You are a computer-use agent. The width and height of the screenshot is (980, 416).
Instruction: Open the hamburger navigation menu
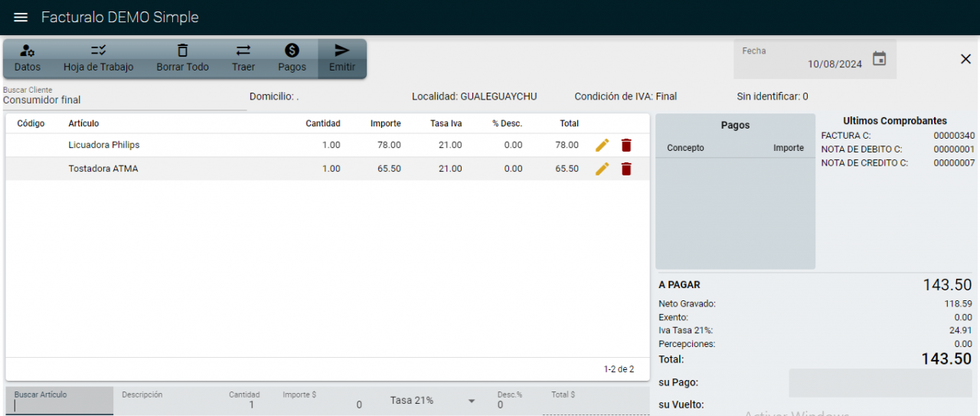click(x=21, y=17)
